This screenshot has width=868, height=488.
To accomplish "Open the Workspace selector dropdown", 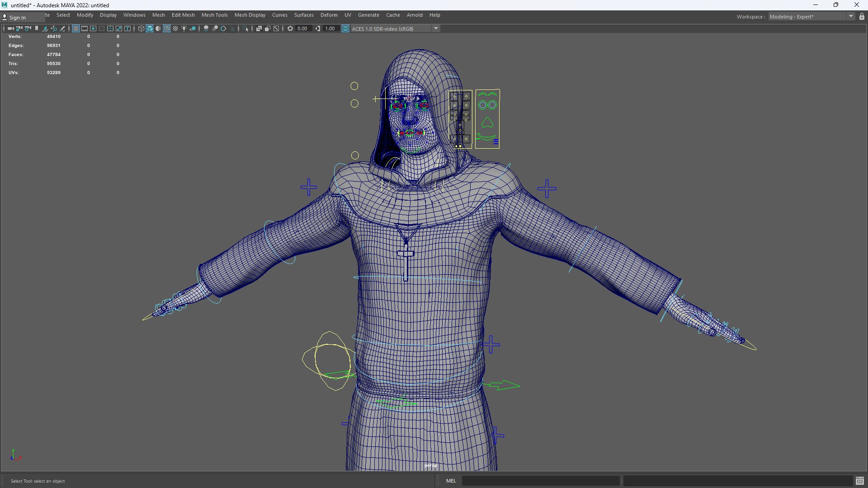I will pyautogui.click(x=811, y=16).
